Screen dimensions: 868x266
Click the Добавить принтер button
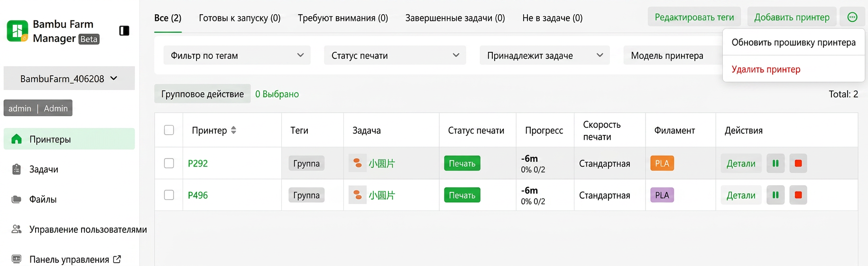(x=792, y=17)
